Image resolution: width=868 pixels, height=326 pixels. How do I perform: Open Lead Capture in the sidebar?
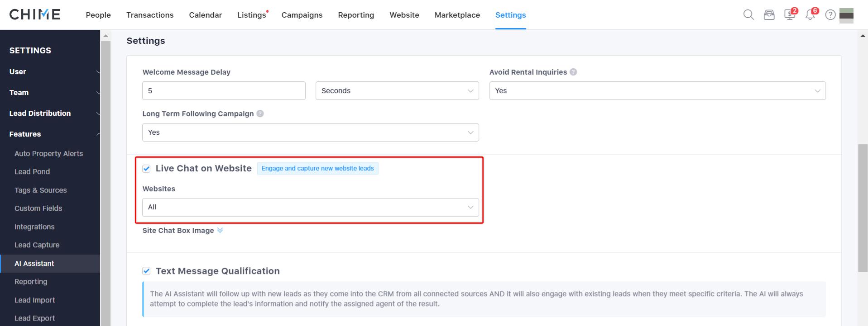coord(37,245)
